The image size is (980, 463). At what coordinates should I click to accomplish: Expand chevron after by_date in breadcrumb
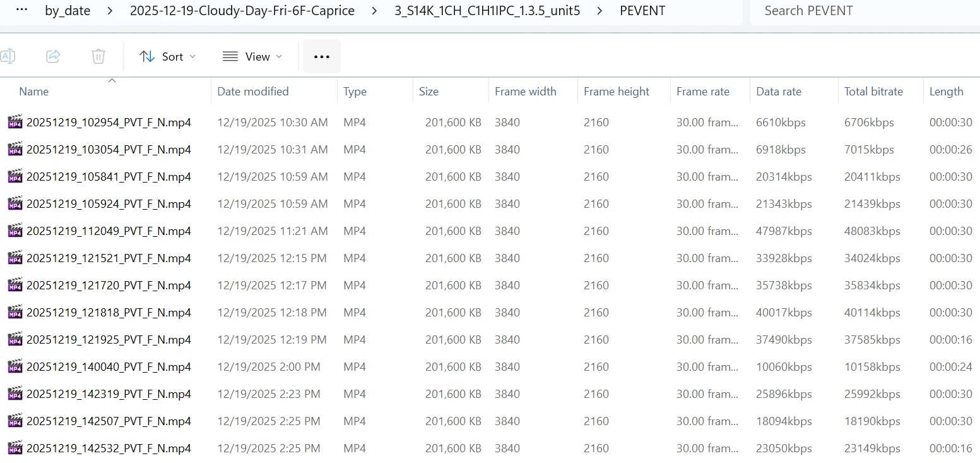110,11
